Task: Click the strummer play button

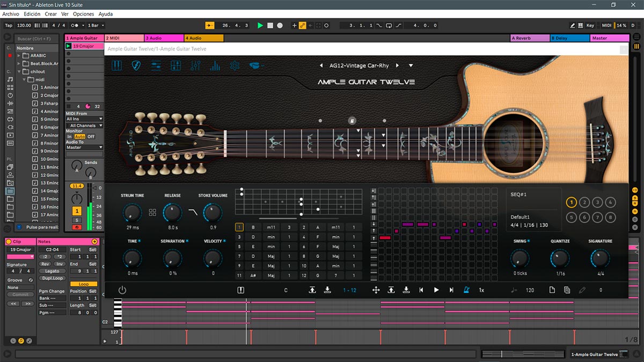Action: (436, 290)
